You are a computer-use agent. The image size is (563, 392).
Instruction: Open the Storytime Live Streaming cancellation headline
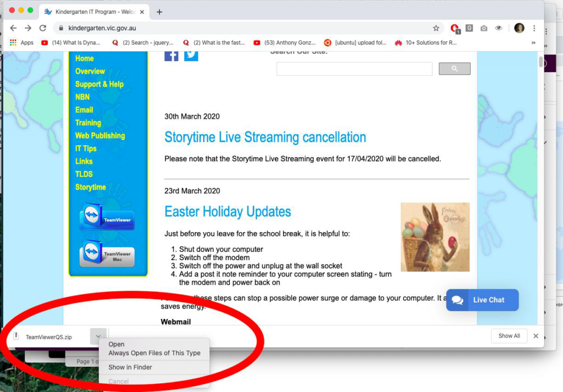[266, 137]
